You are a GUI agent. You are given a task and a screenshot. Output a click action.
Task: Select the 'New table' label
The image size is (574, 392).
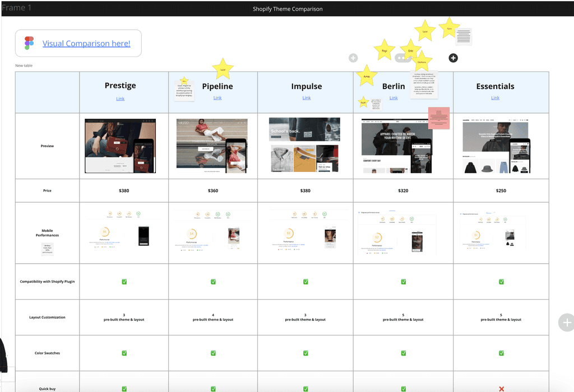coord(24,66)
